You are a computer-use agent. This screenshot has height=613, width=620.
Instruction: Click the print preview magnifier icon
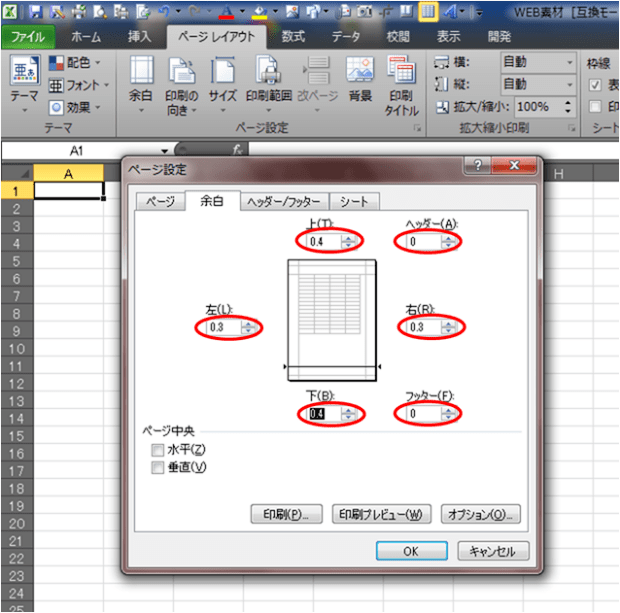pos(99,12)
